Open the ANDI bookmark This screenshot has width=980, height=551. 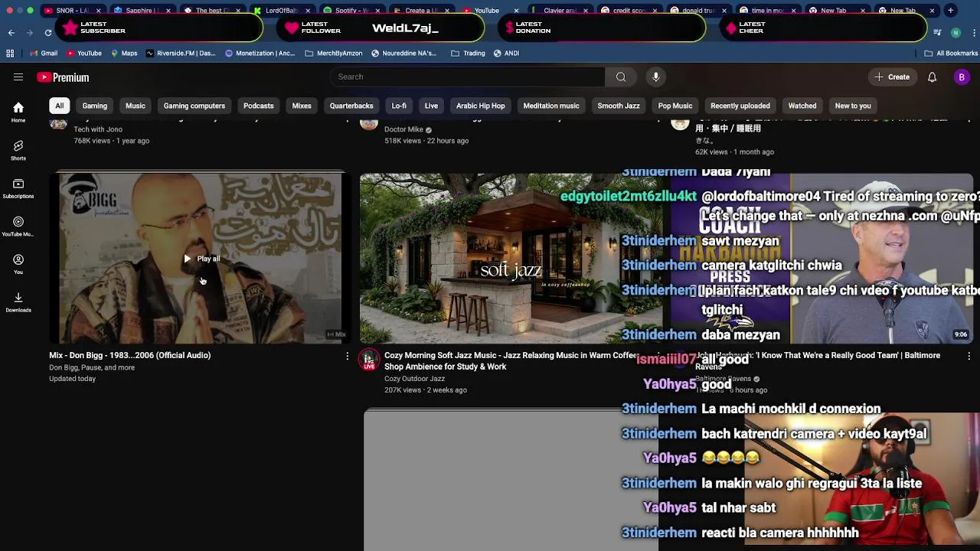tap(507, 53)
